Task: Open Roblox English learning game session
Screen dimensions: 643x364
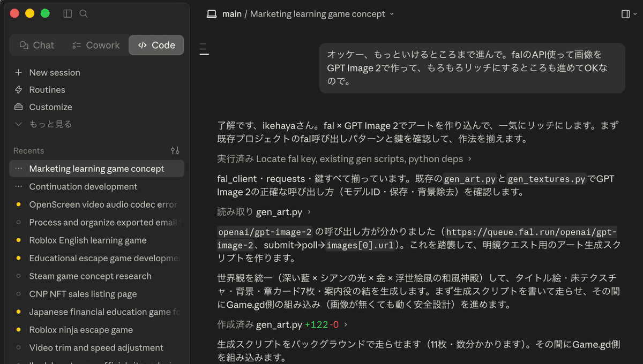Action: pyautogui.click(x=97, y=240)
